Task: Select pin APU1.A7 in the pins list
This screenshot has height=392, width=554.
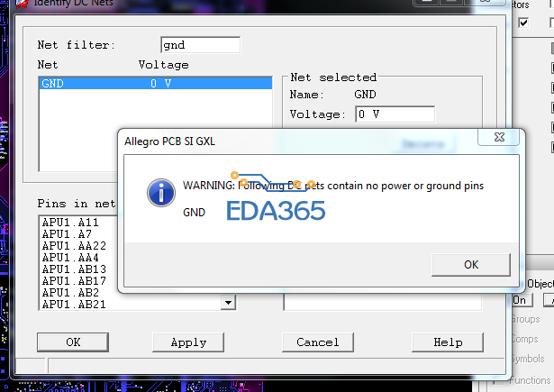Action: click(67, 234)
